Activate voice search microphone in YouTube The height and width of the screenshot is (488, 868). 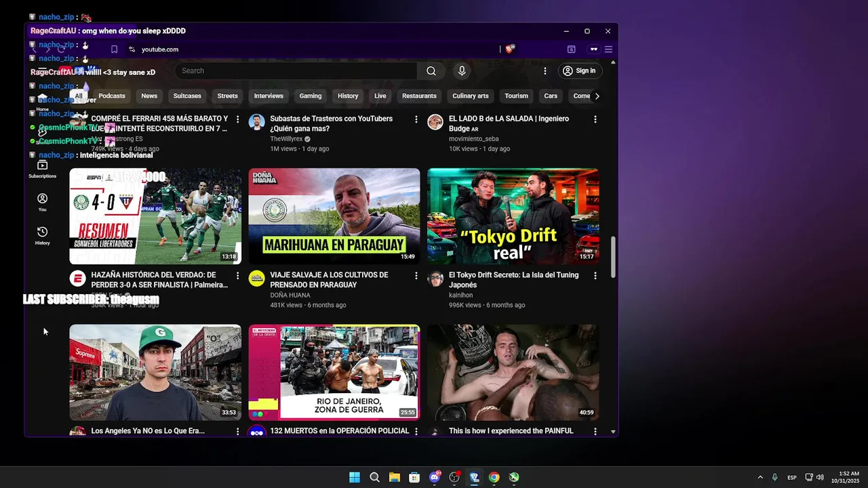pyautogui.click(x=462, y=70)
